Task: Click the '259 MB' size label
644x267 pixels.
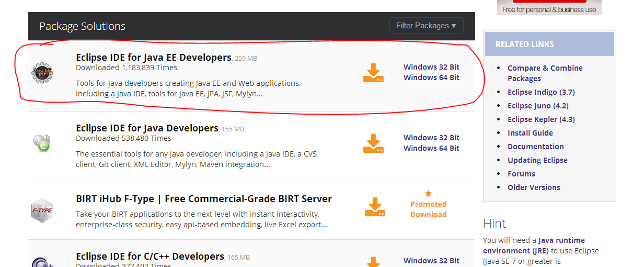Action: (246, 59)
